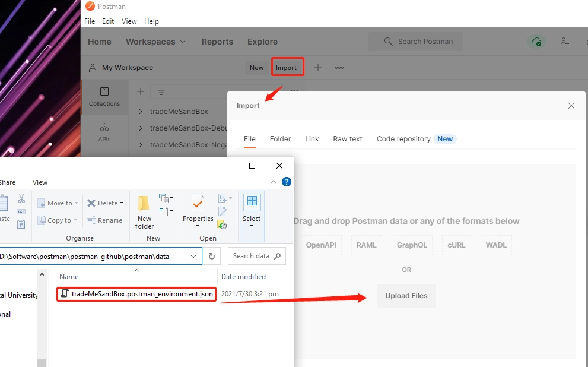Switch to the Folder import tab
The image size is (588, 367).
click(280, 139)
